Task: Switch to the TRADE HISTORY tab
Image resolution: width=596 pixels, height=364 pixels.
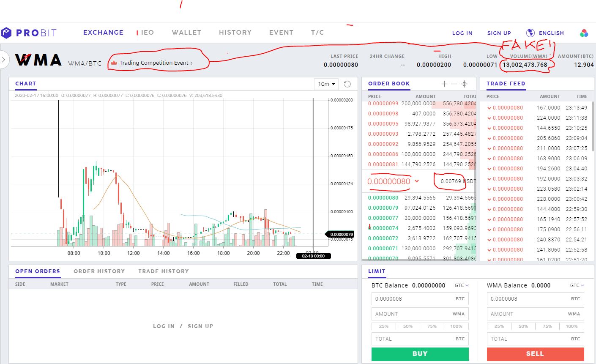Action: coord(164,271)
